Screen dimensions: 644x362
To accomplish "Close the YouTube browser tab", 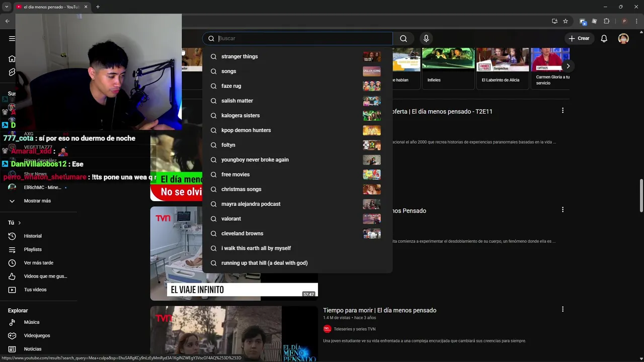I will [x=86, y=7].
